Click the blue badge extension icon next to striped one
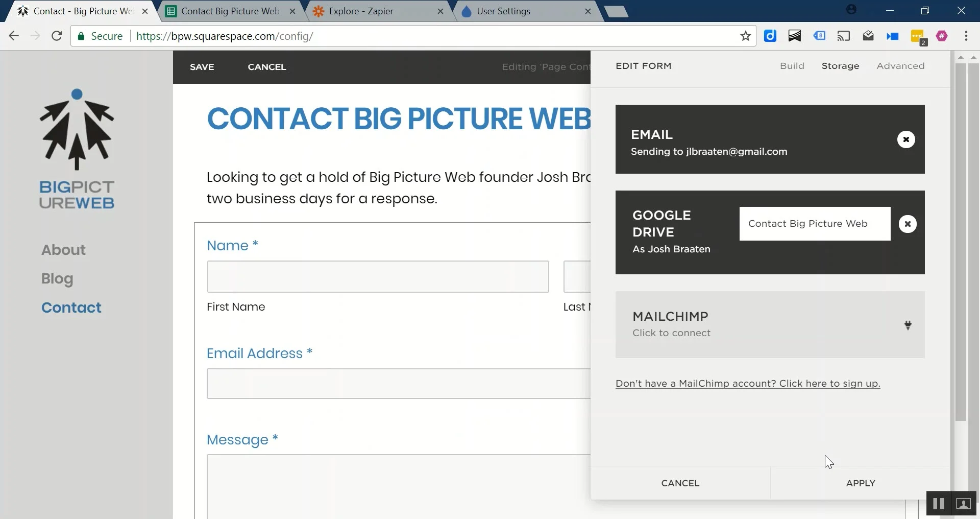980x519 pixels. 819,36
